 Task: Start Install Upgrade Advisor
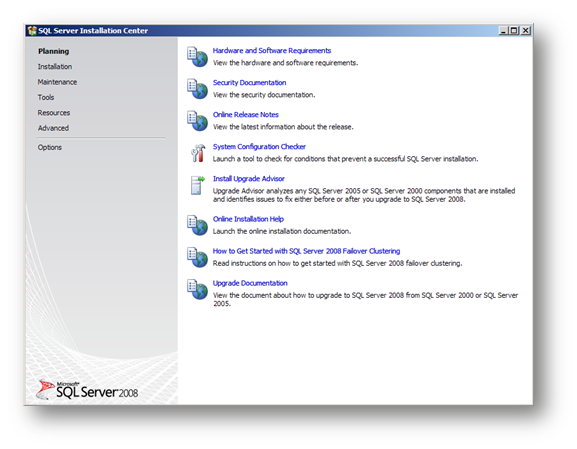coord(249,179)
